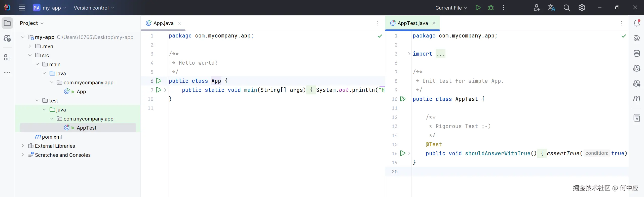The width and height of the screenshot is (644, 197).
Task: Collapse the src folder tree node
Action: coord(30,55)
